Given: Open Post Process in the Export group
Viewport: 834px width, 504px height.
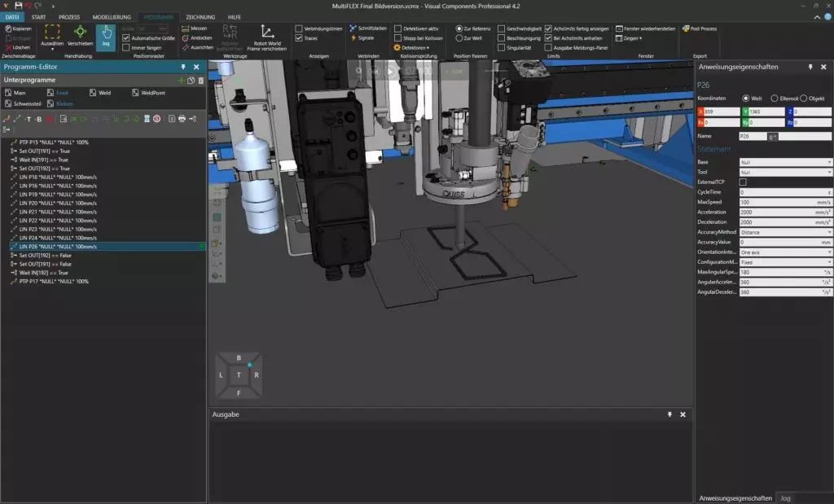Looking at the screenshot, I should (x=700, y=28).
